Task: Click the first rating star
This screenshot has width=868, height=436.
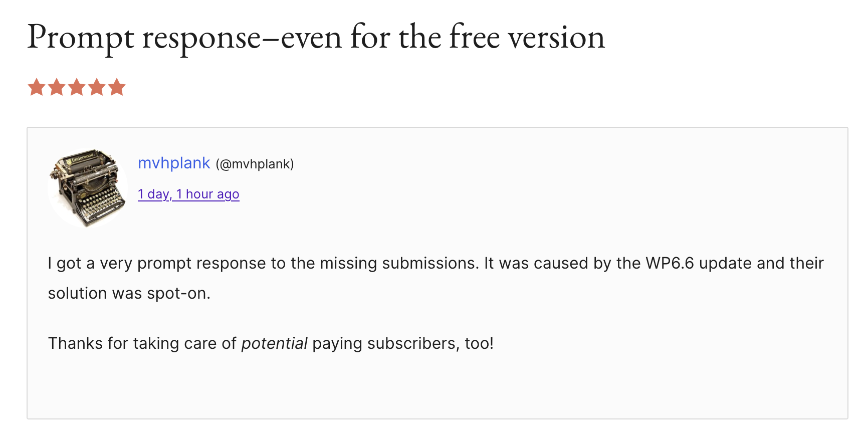Action: point(37,88)
